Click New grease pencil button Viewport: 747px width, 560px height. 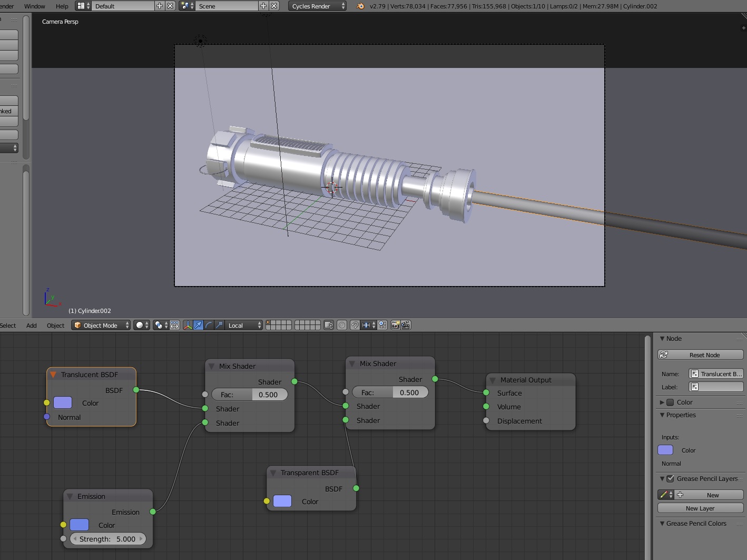click(709, 495)
